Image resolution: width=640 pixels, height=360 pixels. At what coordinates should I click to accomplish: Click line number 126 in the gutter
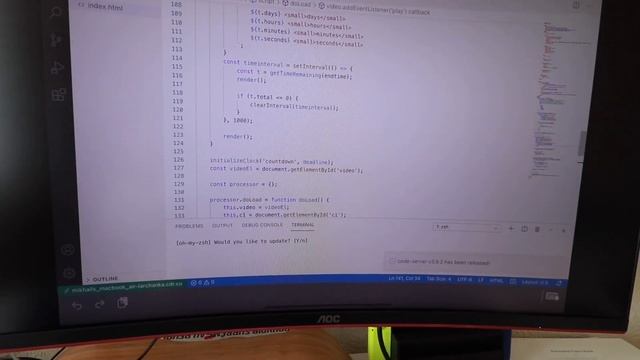pyautogui.click(x=178, y=160)
